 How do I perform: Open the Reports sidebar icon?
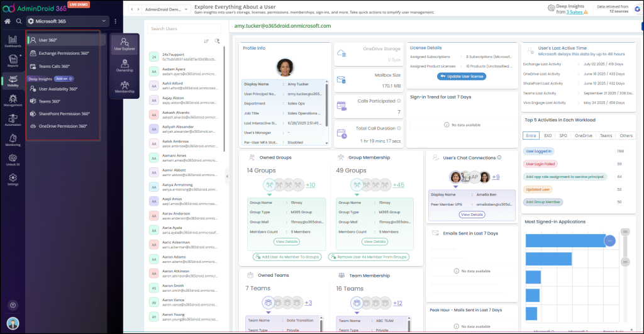[x=13, y=61]
